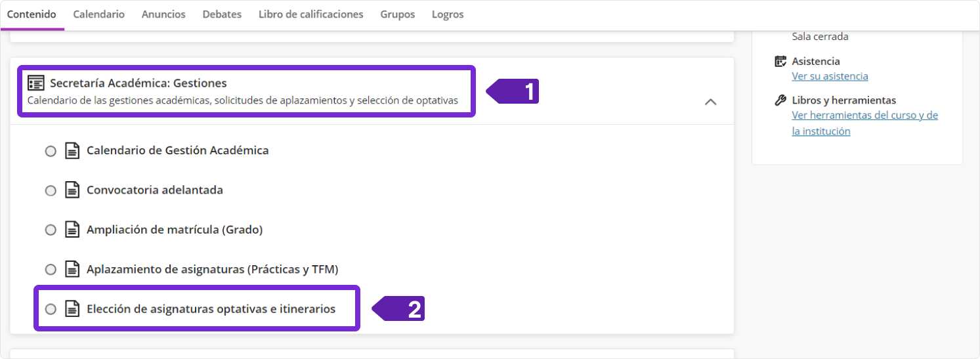Mark the Ampliación de matrícula progress circle
The width and height of the screenshot is (980, 359).
pos(51,230)
